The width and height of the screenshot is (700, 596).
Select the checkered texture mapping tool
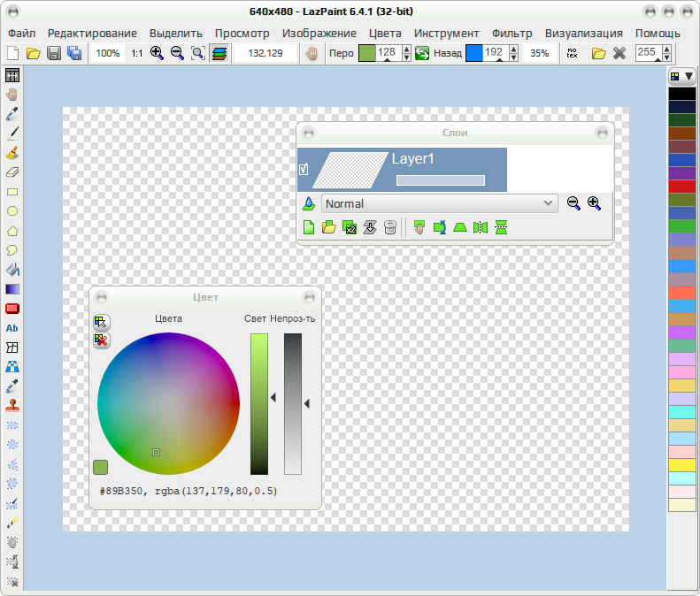[x=12, y=367]
